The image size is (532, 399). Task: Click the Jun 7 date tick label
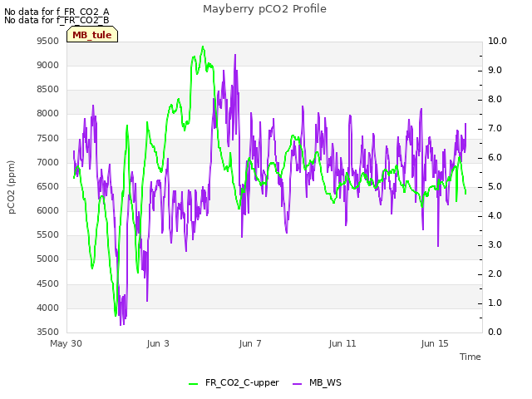(x=250, y=343)
